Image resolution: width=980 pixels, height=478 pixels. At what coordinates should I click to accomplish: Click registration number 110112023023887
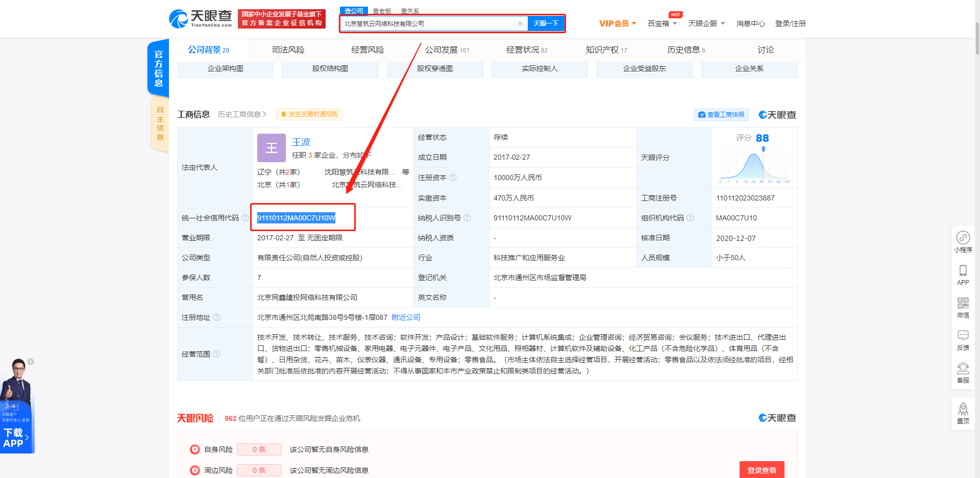coord(745,198)
